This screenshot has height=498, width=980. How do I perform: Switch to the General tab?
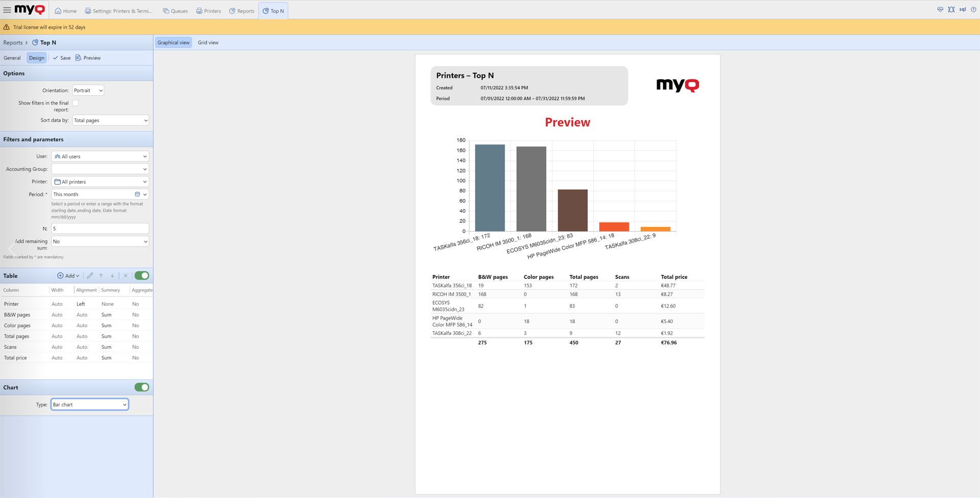12,58
